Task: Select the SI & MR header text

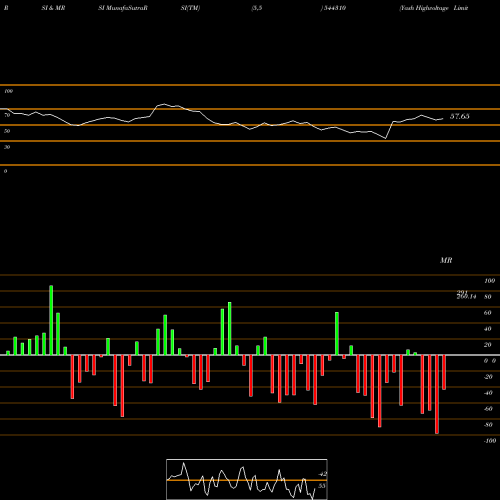Action: pyautogui.click(x=53, y=8)
